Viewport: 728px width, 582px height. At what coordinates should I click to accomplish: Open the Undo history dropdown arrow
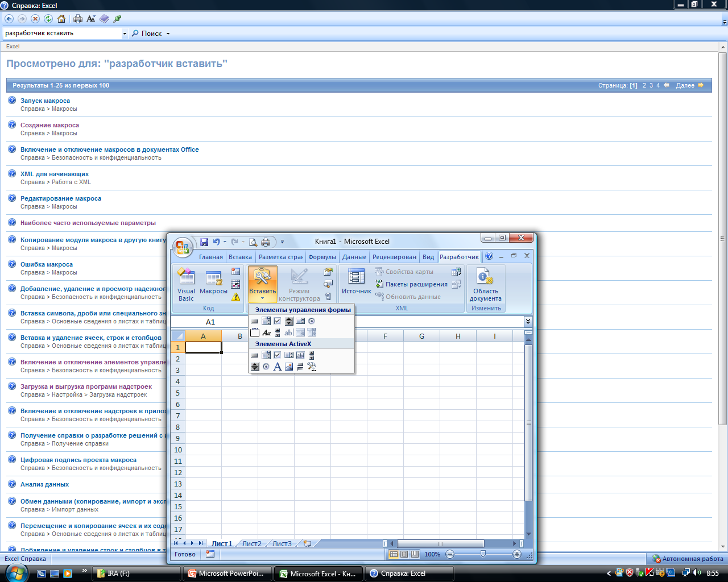[x=225, y=242]
